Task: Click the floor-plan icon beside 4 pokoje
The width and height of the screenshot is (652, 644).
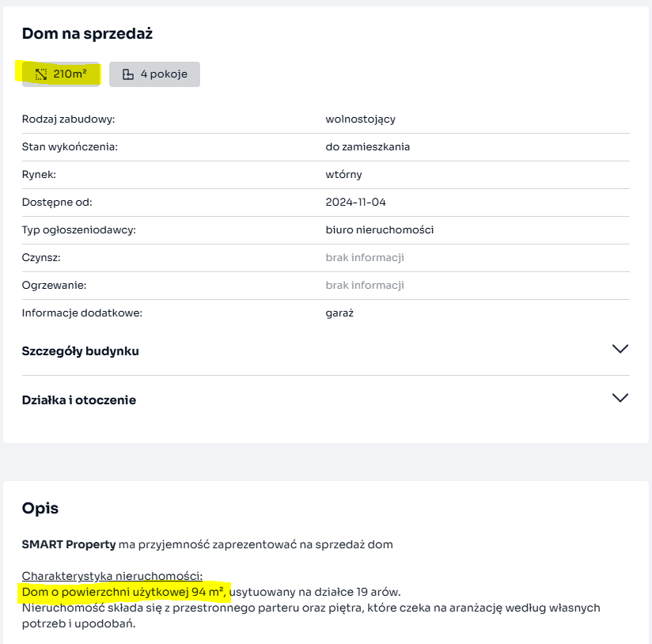Action: 128,74
